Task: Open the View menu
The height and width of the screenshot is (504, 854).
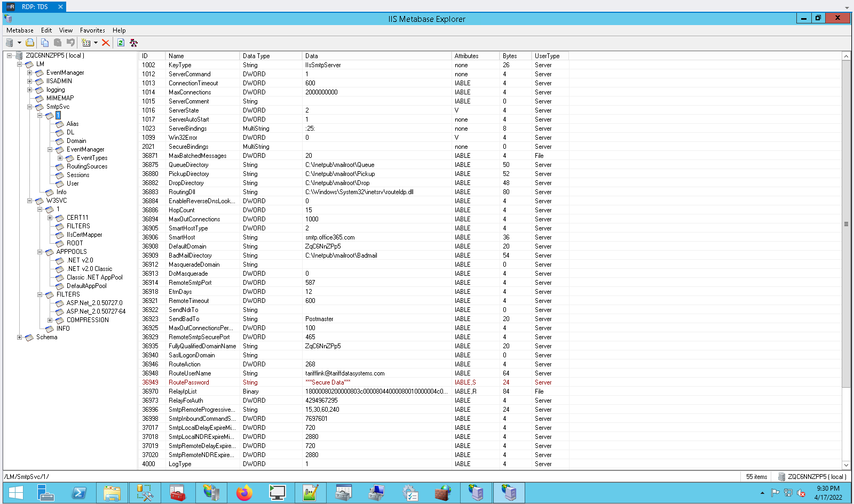Action: coord(66,30)
